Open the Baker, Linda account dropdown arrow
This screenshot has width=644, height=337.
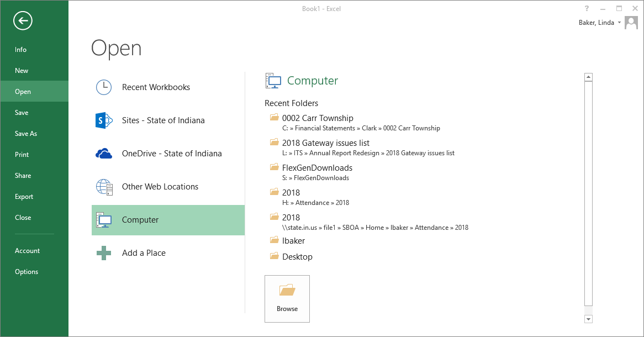(619, 23)
